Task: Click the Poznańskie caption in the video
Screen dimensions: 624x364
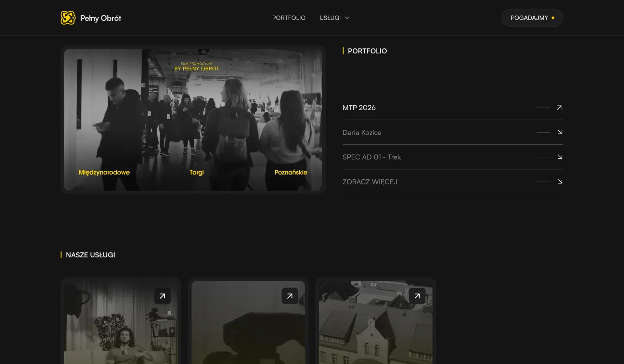Action: pos(291,172)
